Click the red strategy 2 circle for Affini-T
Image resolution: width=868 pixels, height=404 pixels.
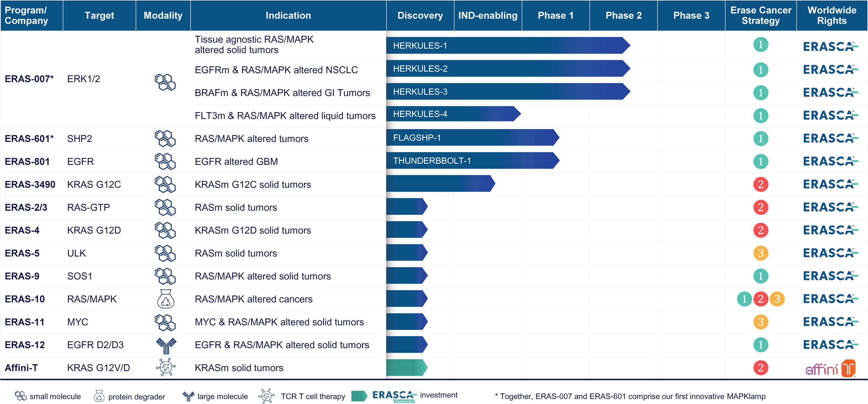coord(761,368)
